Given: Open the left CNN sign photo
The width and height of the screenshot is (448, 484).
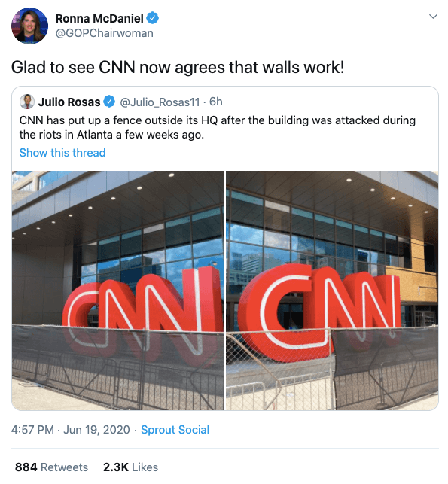Looking at the screenshot, I should point(118,291).
